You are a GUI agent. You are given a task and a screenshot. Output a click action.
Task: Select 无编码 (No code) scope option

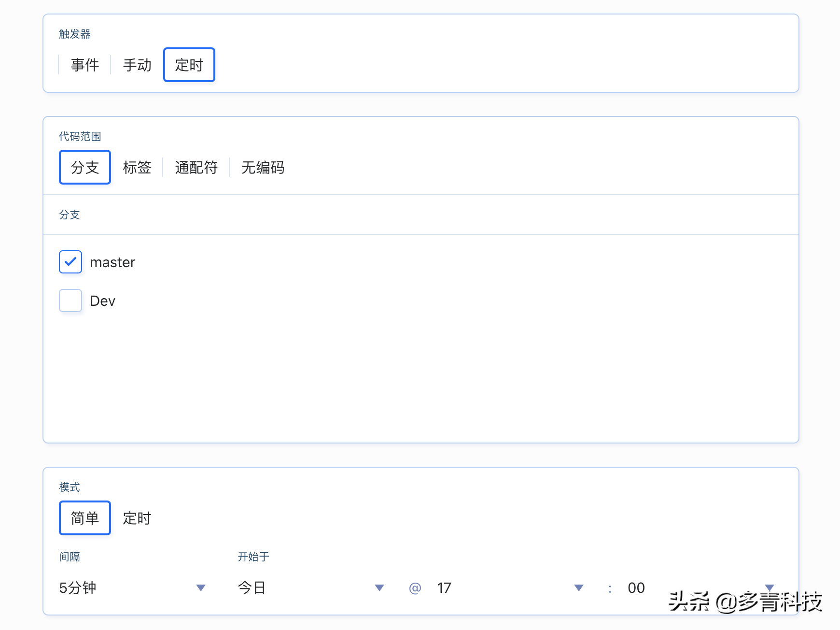coord(262,168)
